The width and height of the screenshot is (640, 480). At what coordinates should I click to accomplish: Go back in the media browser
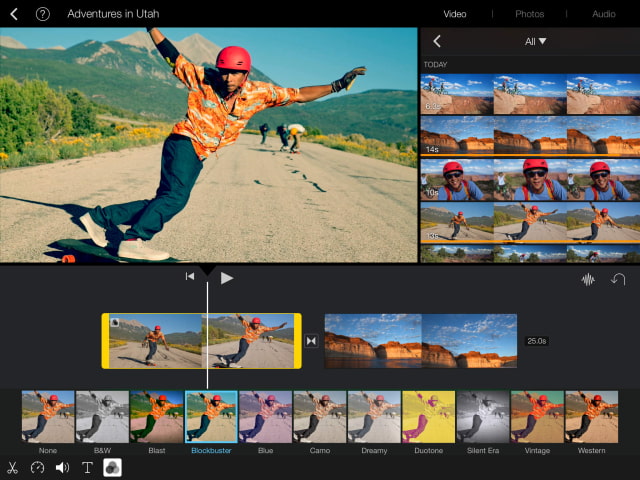(437, 42)
